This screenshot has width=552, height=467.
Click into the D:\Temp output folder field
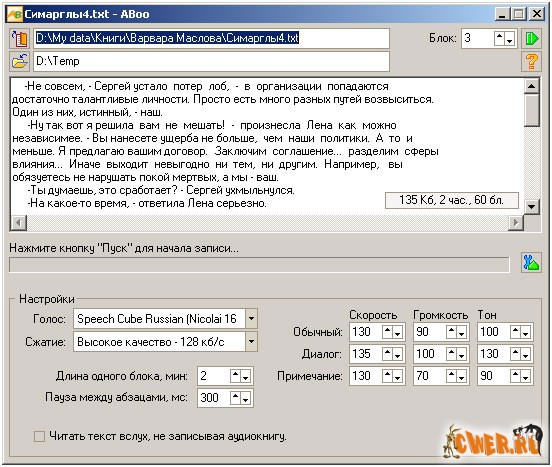click(x=212, y=61)
